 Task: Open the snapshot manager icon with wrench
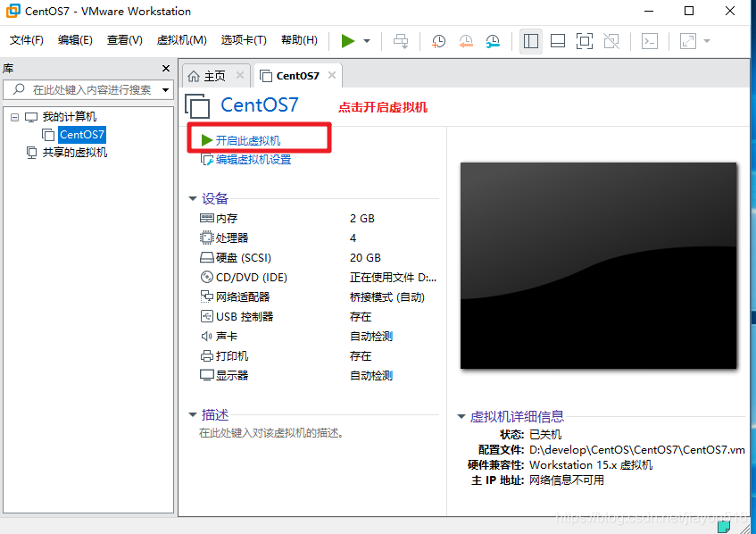point(493,41)
